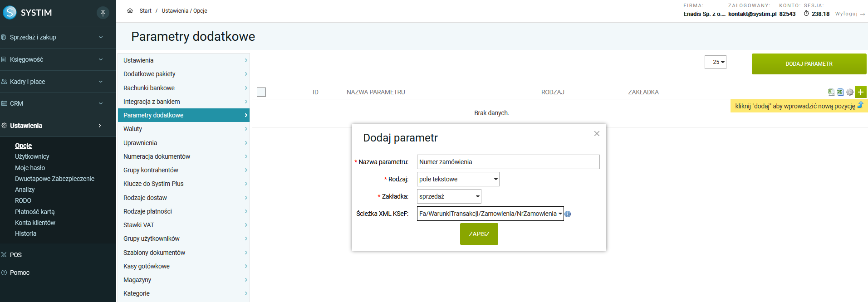Viewport: 868px width, 302px height.
Task: Expand Sprzedaż i zakup sidebar menu
Action: pyautogui.click(x=54, y=37)
